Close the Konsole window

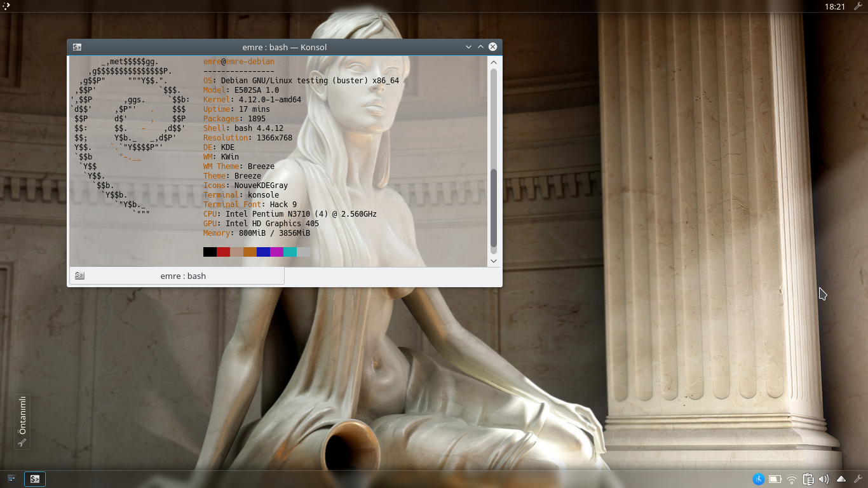[x=492, y=47]
